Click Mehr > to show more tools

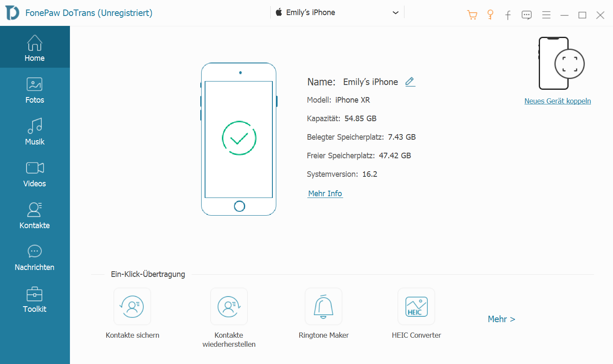(501, 319)
